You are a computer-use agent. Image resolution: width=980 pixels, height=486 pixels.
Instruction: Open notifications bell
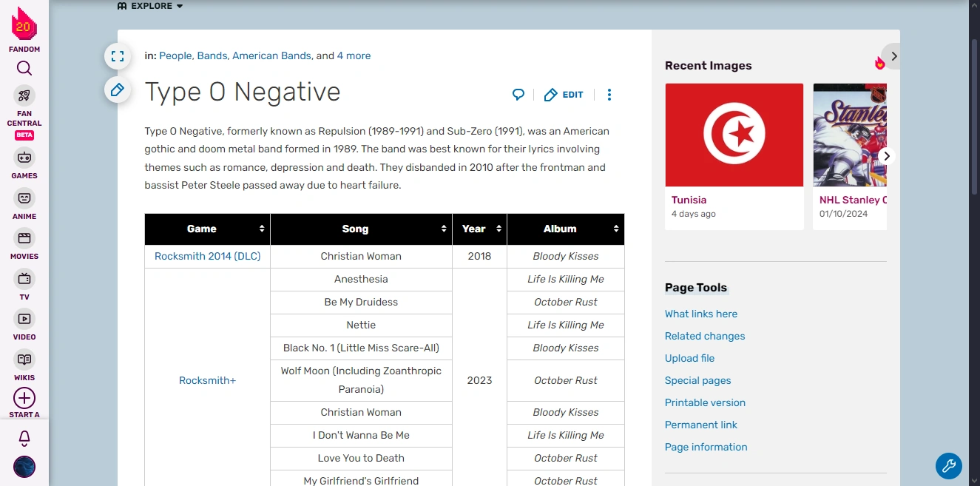click(24, 439)
